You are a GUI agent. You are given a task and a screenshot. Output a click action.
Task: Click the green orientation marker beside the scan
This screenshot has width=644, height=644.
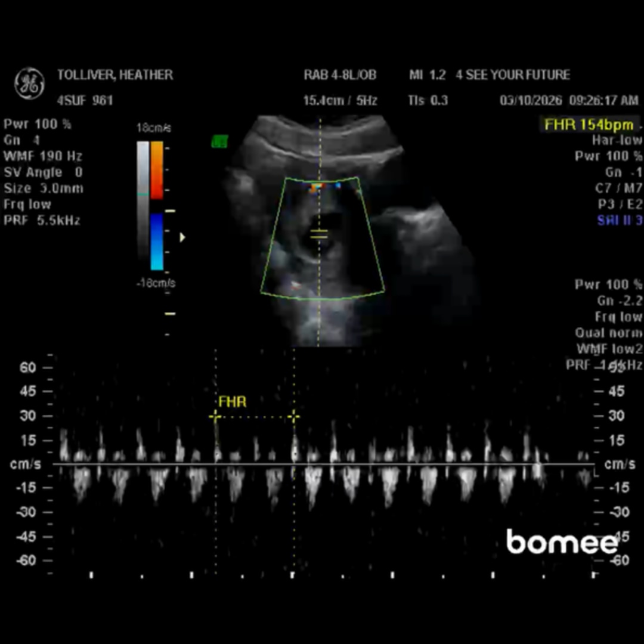[x=219, y=141]
